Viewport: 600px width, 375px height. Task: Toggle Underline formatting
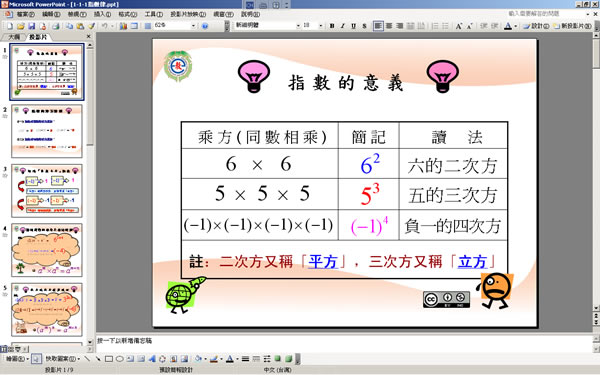[353, 26]
